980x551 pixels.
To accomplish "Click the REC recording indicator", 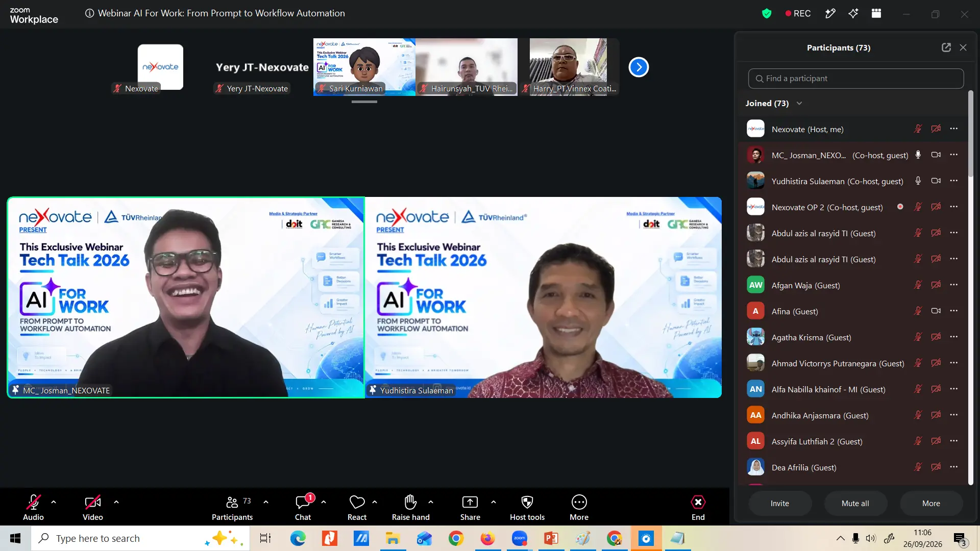I will point(798,14).
